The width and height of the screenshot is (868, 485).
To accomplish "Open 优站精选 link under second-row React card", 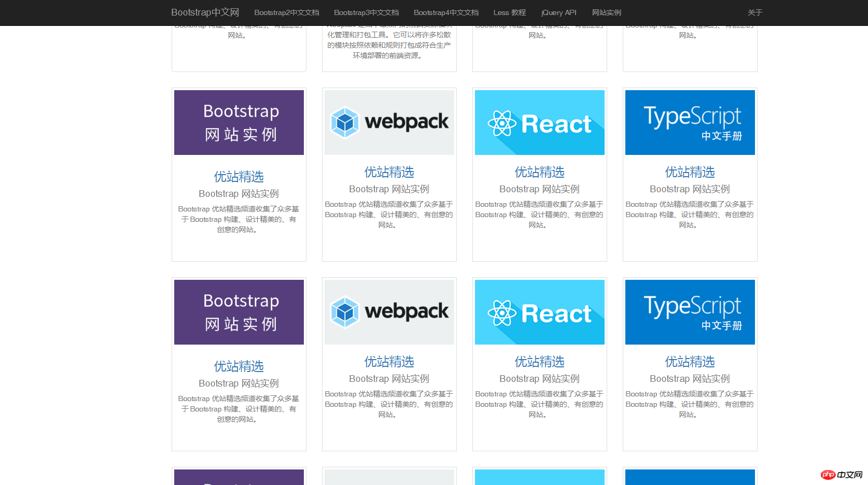I will (540, 172).
